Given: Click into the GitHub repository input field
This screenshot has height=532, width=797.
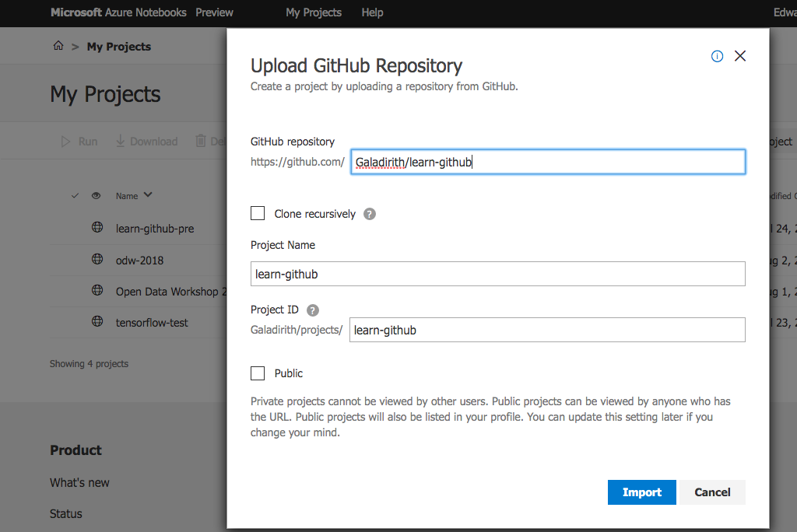Looking at the screenshot, I should (x=548, y=162).
